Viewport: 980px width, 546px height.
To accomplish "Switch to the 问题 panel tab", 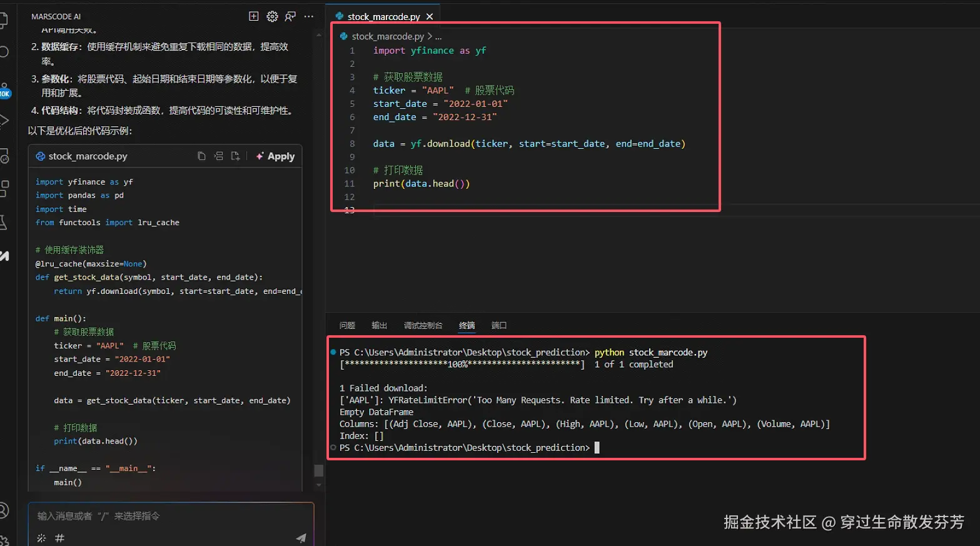I will (347, 325).
